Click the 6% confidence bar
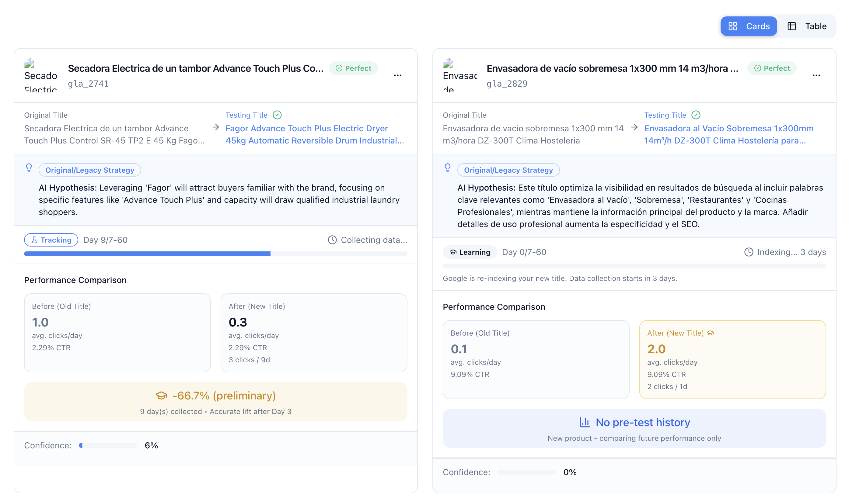863x504 pixels. [108, 446]
